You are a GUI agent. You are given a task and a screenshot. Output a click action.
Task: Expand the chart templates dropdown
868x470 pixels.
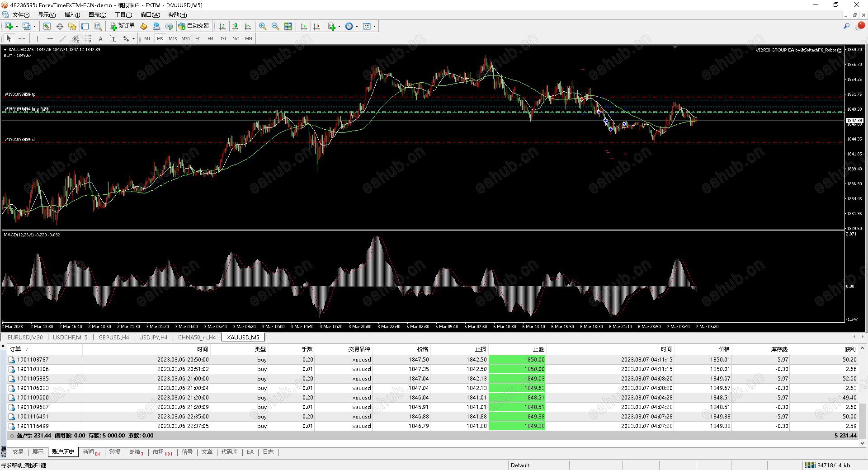(x=374, y=26)
